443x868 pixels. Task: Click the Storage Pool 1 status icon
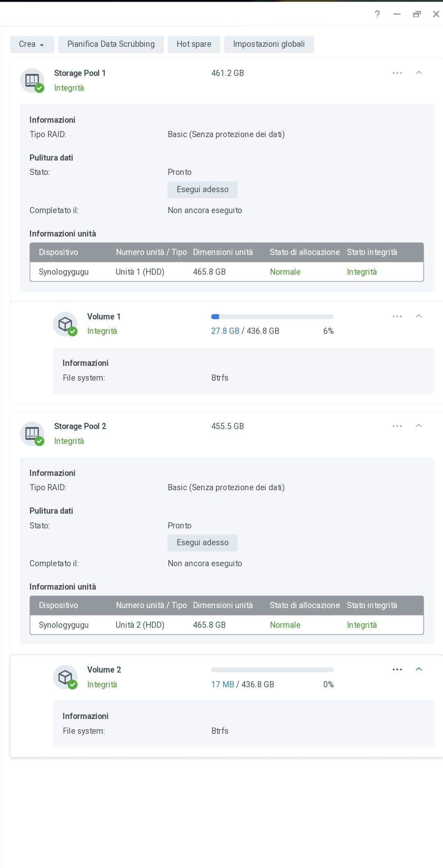point(32,80)
